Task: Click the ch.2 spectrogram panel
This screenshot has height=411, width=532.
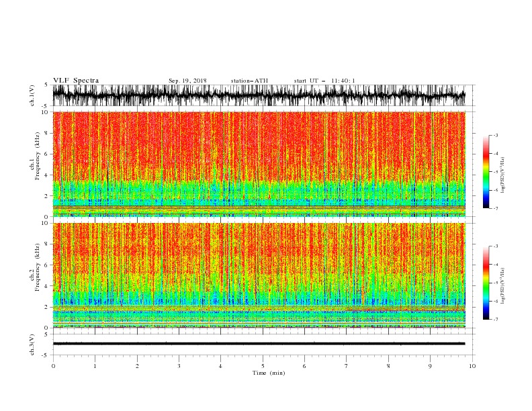Action: click(259, 275)
